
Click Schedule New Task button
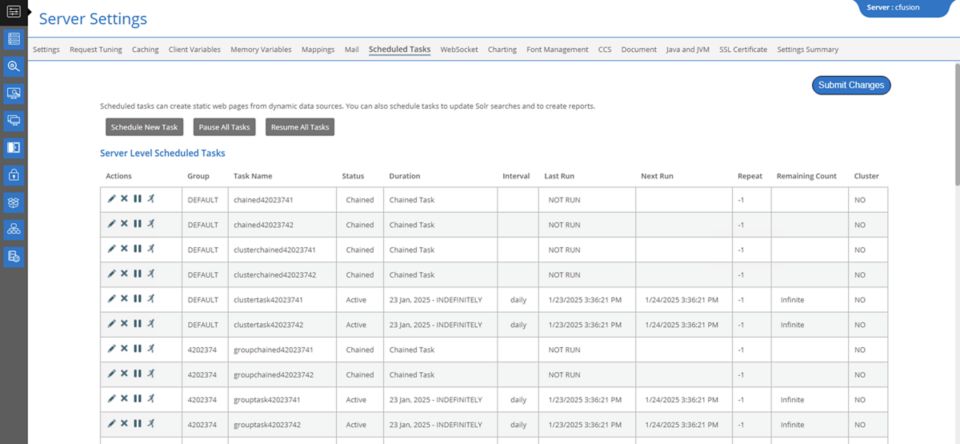(144, 127)
